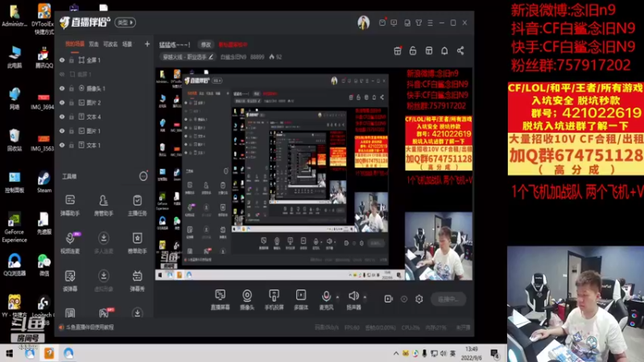644x362 pixels.
Task: Open the hamburger menu in the title bar
Action: point(430,23)
